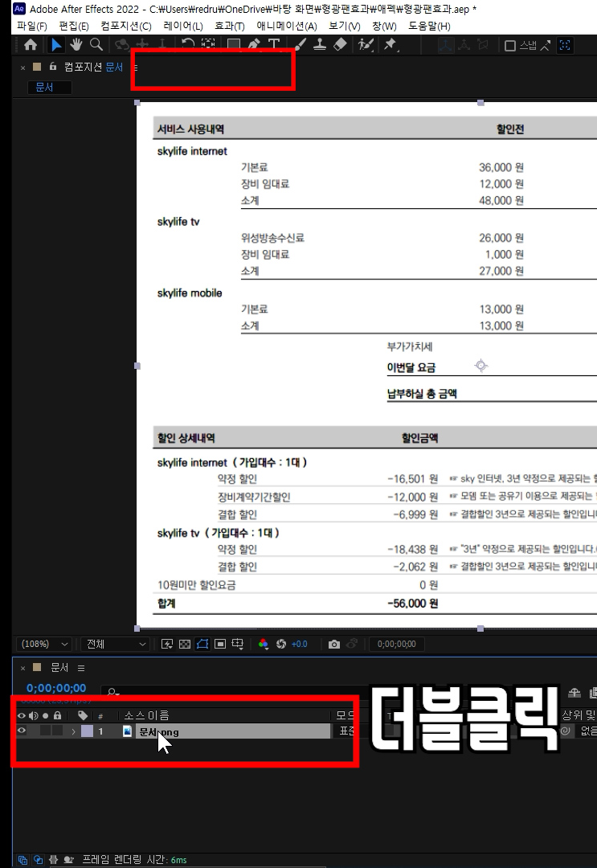Open the 레이어(L) menu
597x868 pixels.
(183, 26)
